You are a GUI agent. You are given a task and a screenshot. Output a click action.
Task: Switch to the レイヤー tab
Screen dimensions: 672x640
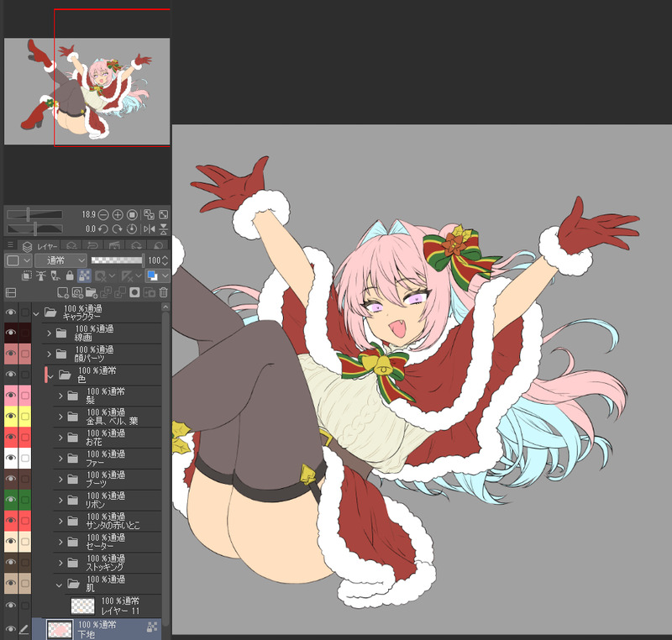39,246
